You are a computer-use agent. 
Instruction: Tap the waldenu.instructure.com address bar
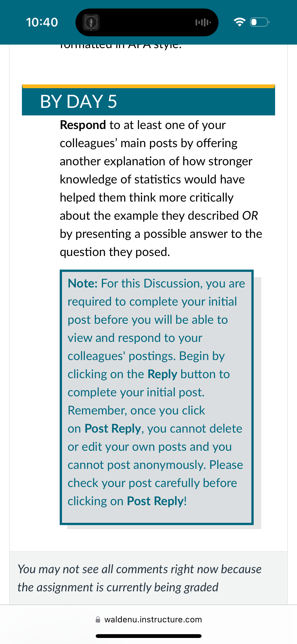tap(149, 620)
